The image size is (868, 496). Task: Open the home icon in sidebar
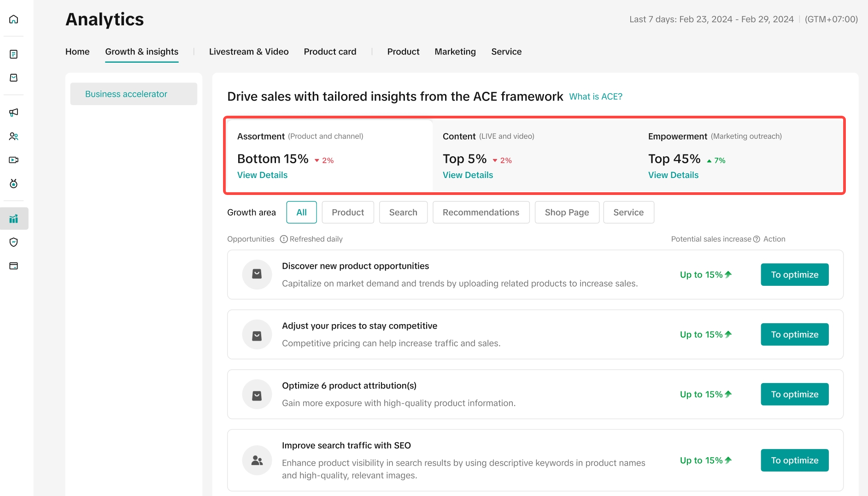(x=14, y=19)
